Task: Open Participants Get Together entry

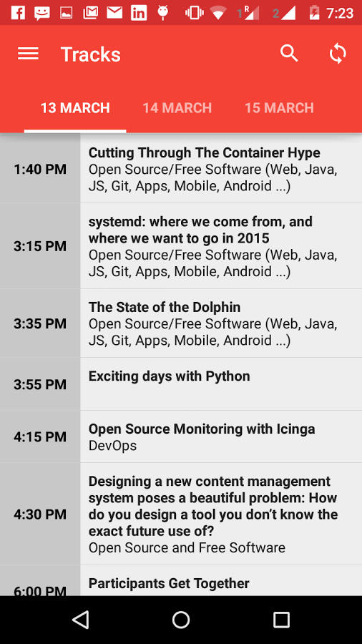Action: click(x=221, y=581)
